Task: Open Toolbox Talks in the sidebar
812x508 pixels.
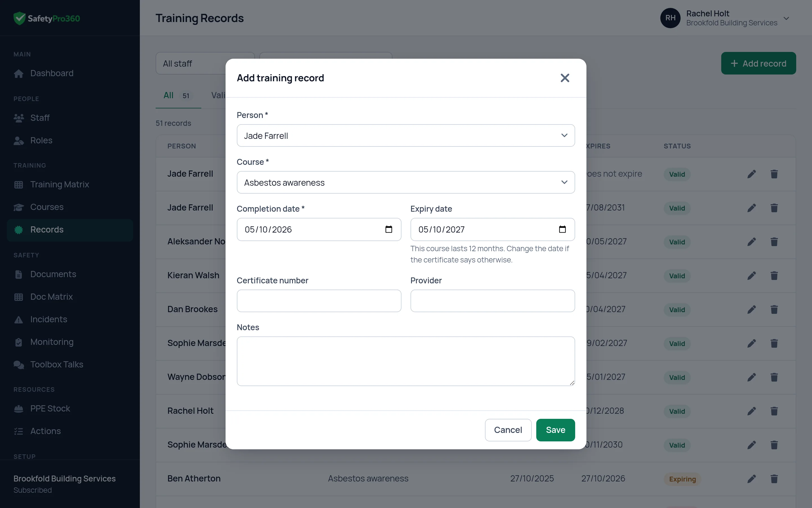Action: tap(70, 364)
